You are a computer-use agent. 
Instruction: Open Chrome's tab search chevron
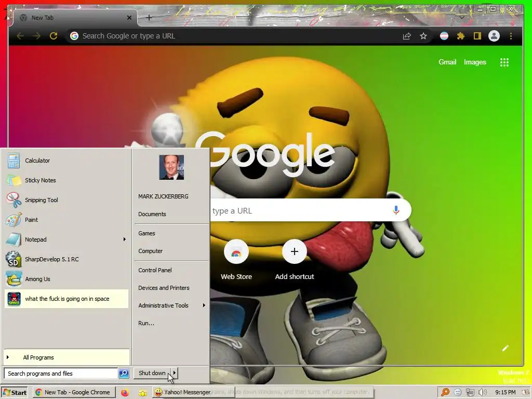click(462, 18)
